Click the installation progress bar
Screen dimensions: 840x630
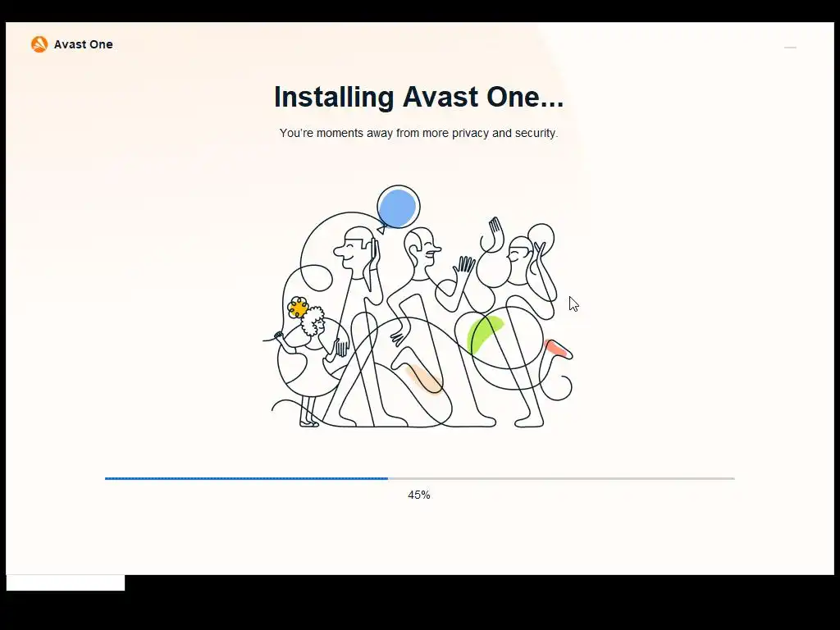419,478
